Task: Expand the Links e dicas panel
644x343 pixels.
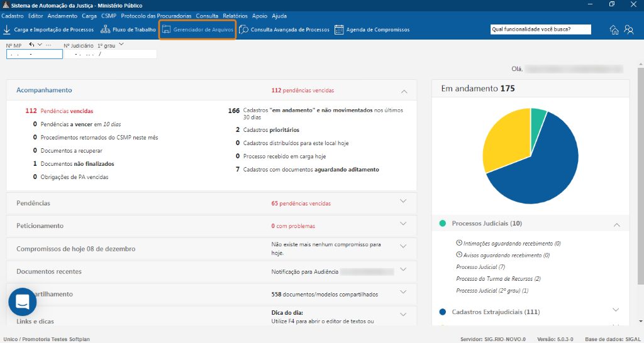Action: [x=403, y=314]
